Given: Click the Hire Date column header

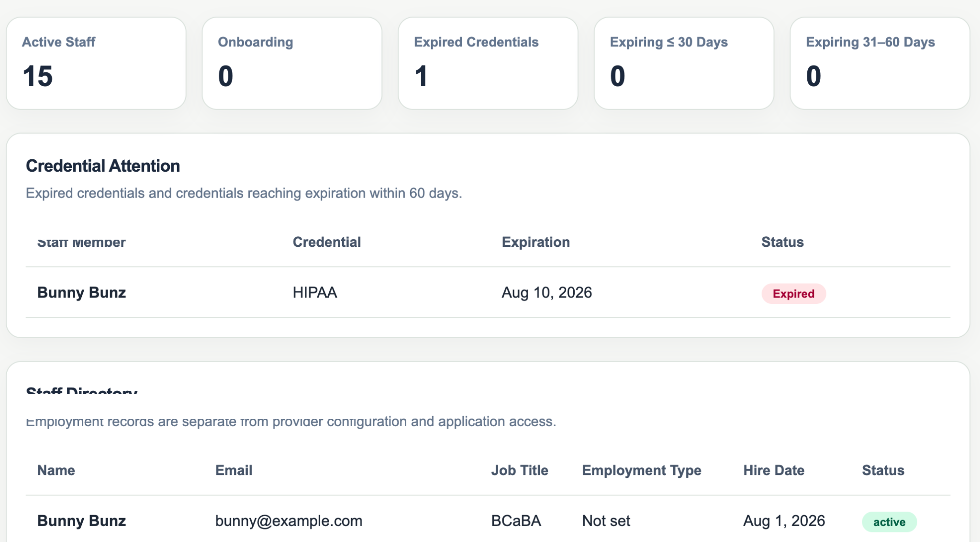Looking at the screenshot, I should (774, 470).
